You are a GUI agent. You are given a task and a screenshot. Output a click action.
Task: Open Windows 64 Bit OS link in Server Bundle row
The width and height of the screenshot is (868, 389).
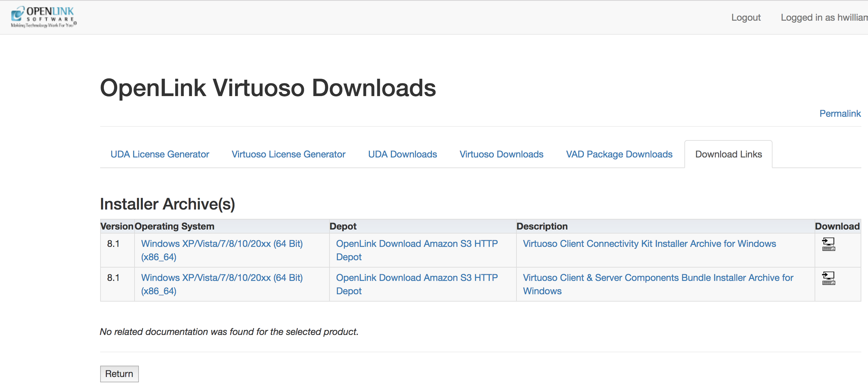222,284
